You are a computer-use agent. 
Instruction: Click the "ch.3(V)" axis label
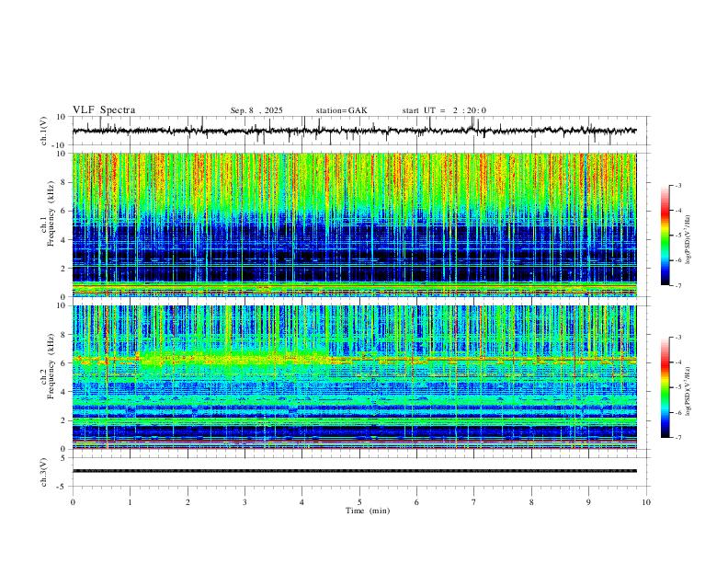[44, 472]
